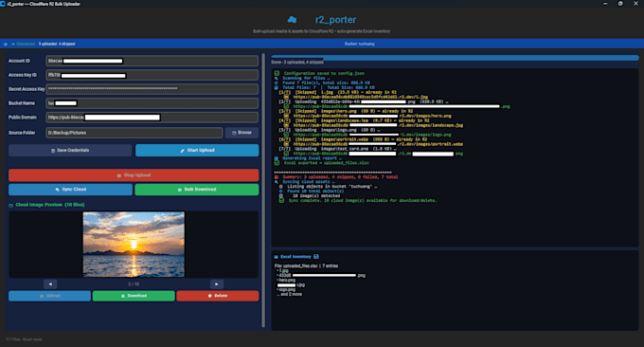
Task: Click the Sync Cloud button
Action: [71, 190]
